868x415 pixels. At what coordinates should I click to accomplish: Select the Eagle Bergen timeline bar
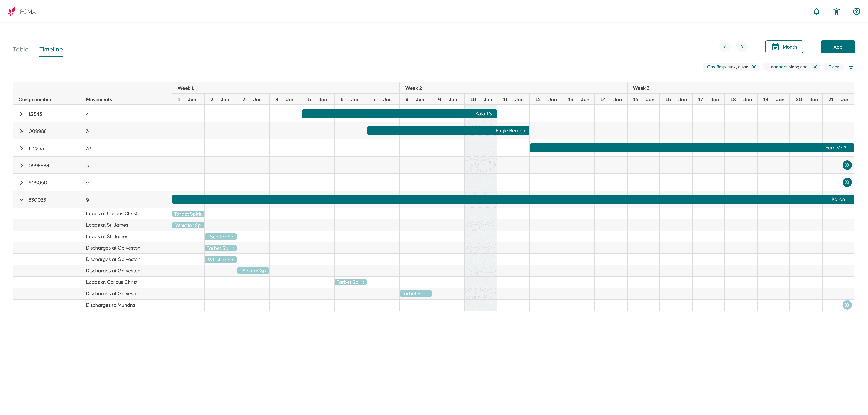point(448,131)
